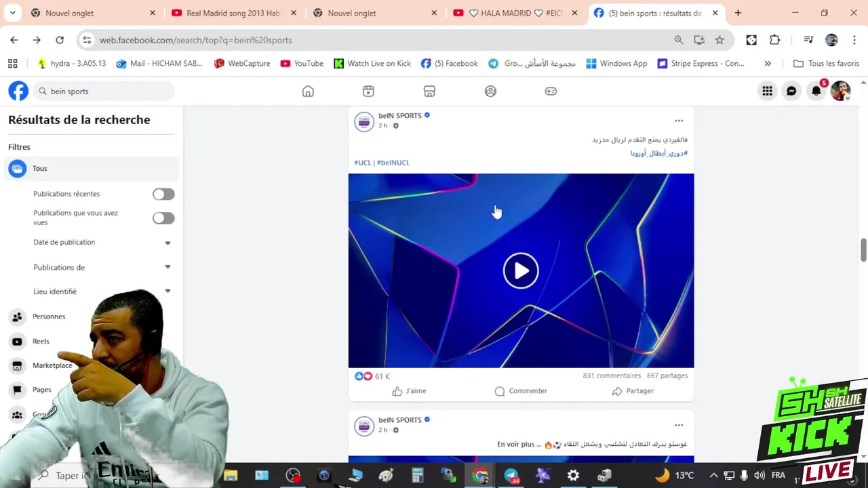Show more bookmarks with the chevron

coord(768,63)
